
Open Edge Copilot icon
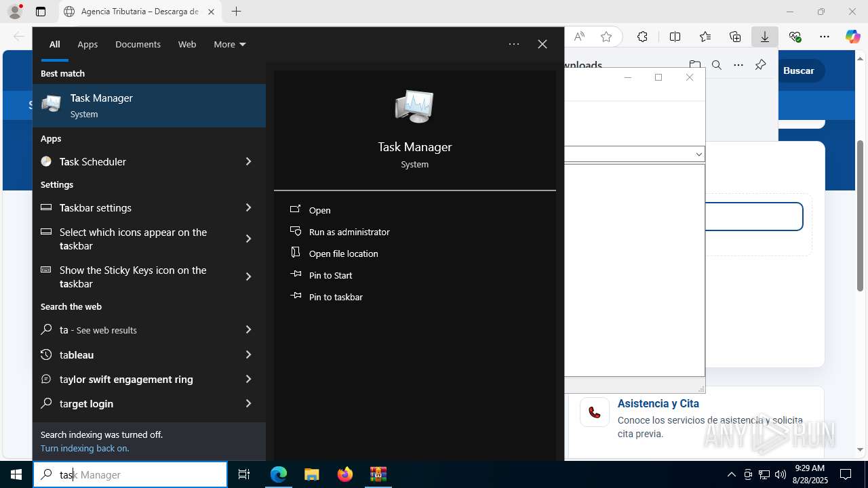click(852, 37)
